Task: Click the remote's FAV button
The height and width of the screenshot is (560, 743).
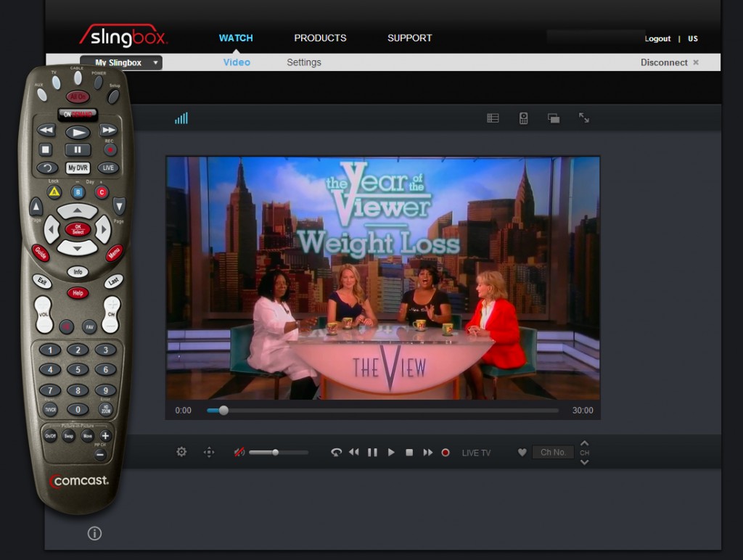Action: 89,326
